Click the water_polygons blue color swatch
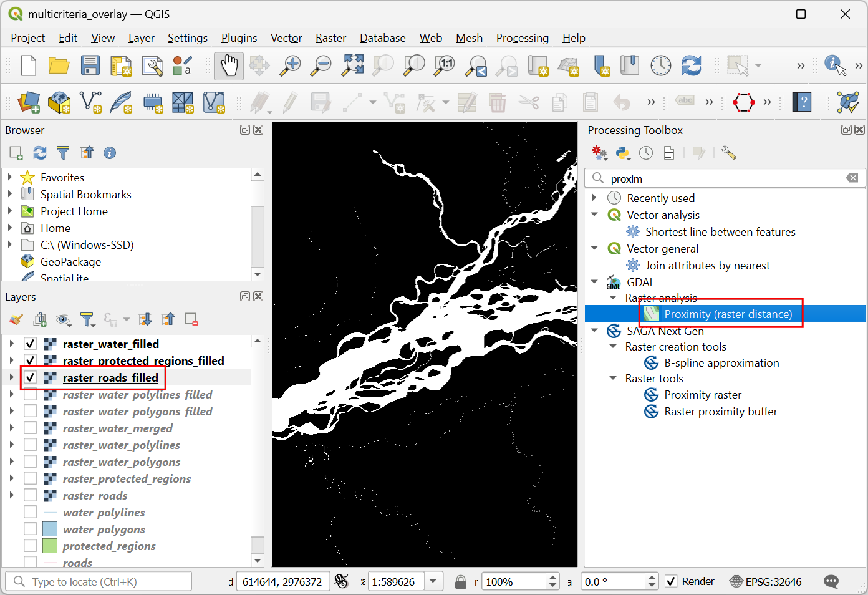 (50, 529)
